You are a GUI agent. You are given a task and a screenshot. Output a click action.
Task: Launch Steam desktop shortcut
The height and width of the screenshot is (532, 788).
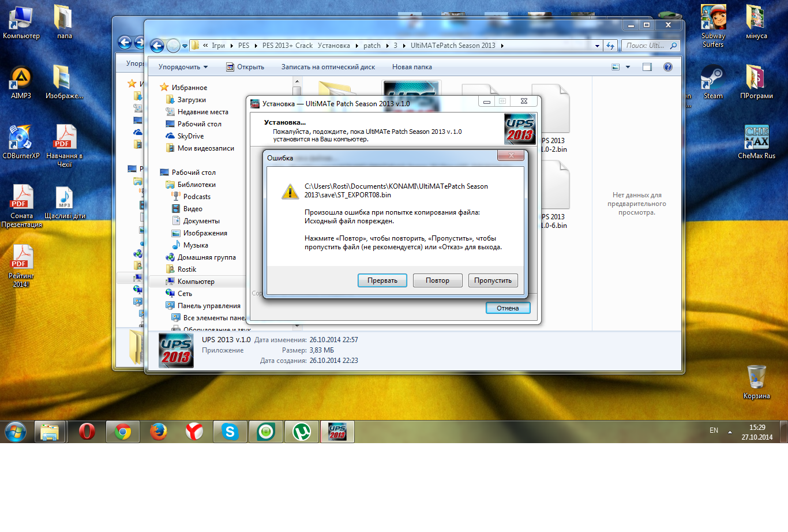[713, 83]
